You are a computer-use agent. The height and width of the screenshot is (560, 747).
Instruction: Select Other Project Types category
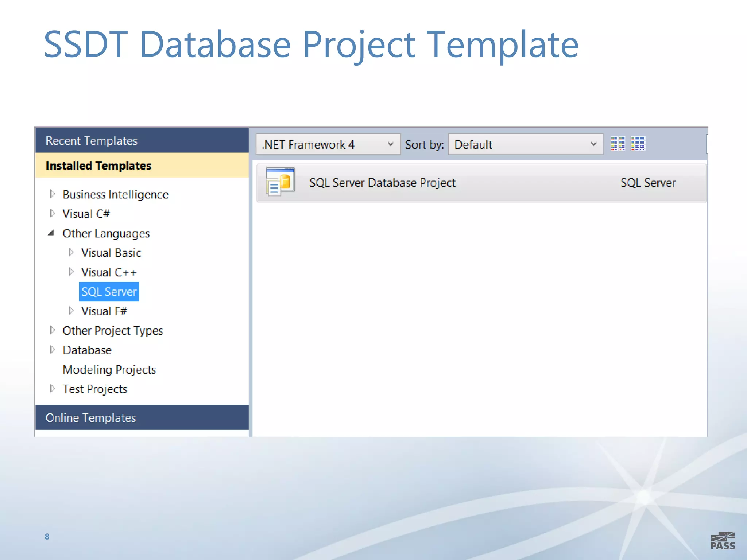pyautogui.click(x=113, y=331)
